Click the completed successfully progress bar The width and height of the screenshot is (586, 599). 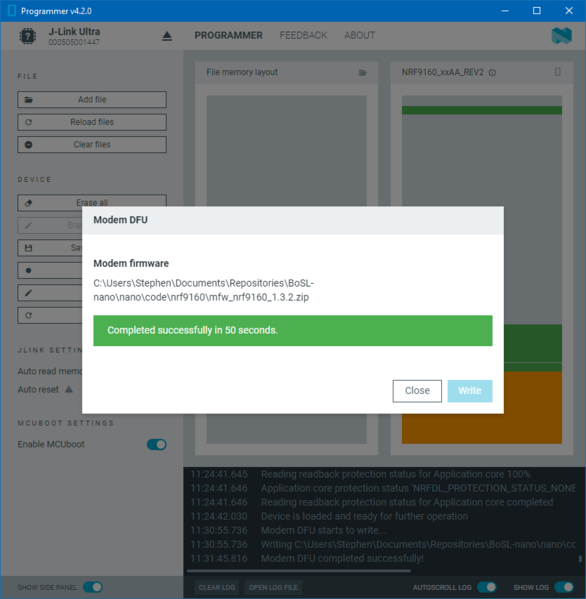pos(293,330)
